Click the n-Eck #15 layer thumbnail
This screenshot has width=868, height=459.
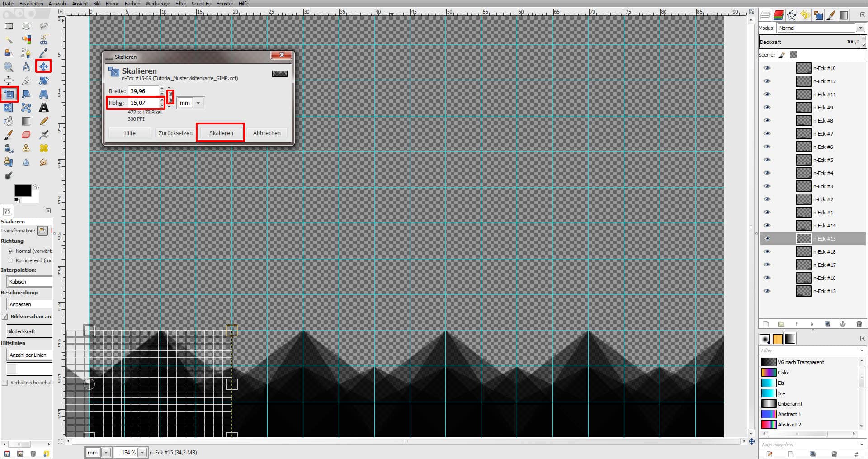804,238
